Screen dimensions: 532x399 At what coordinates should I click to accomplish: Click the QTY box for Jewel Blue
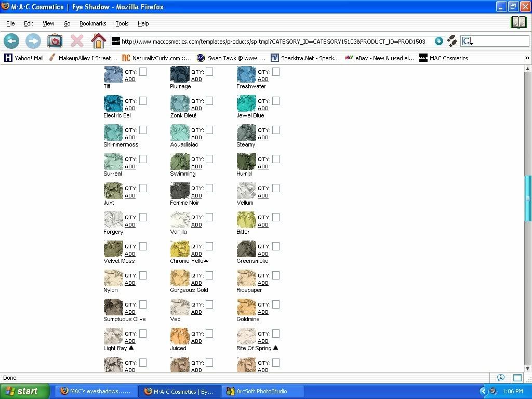[276, 101]
